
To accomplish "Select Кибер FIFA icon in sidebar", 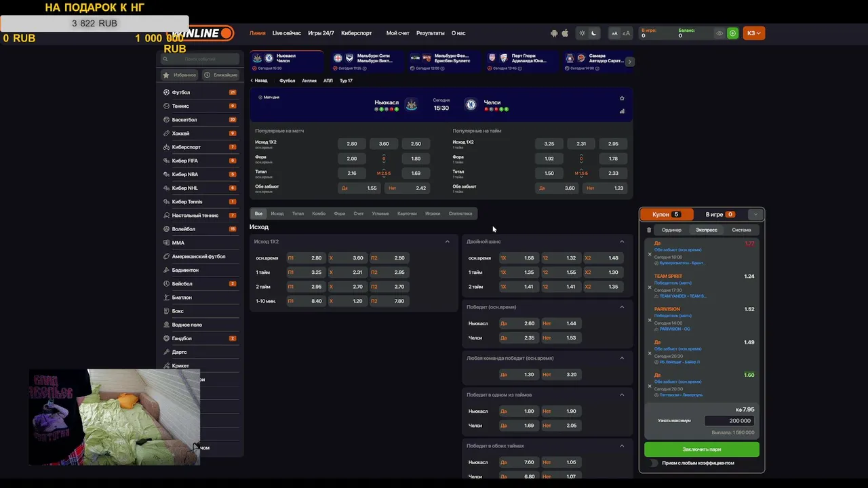I will [166, 161].
